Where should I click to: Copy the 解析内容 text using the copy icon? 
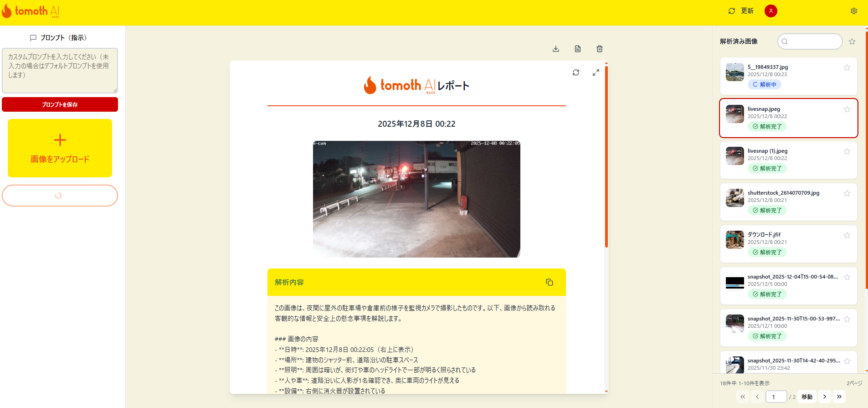coord(550,282)
